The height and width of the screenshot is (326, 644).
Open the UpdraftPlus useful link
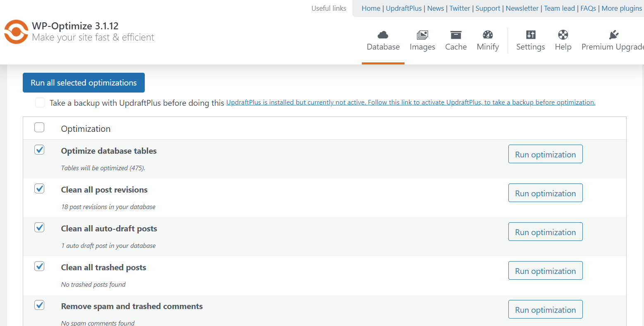(x=404, y=8)
